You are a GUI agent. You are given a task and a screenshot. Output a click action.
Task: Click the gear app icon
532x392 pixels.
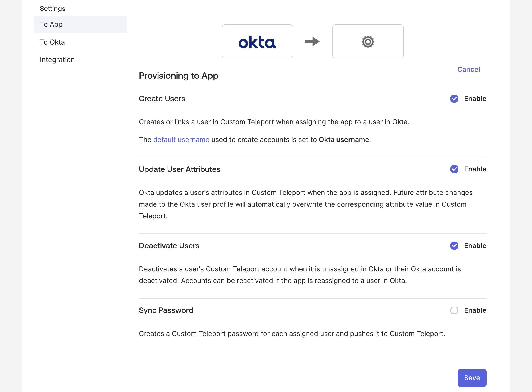tap(368, 42)
